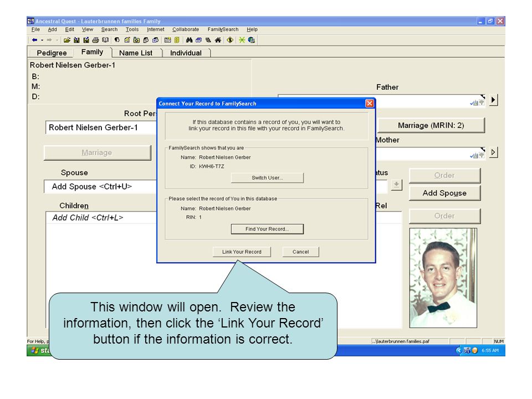The height and width of the screenshot is (399, 532).
Task: Switch to the Name List tab
Action: pos(136,53)
